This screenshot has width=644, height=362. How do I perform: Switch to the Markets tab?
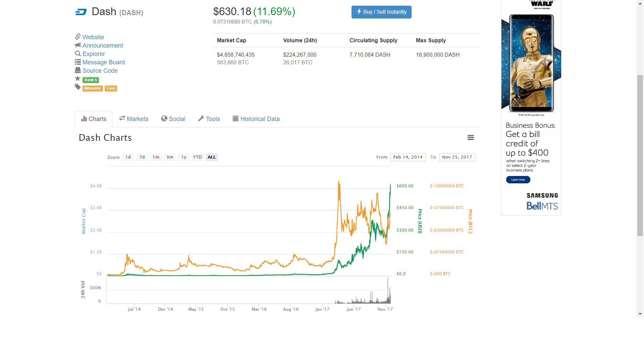coord(134,119)
